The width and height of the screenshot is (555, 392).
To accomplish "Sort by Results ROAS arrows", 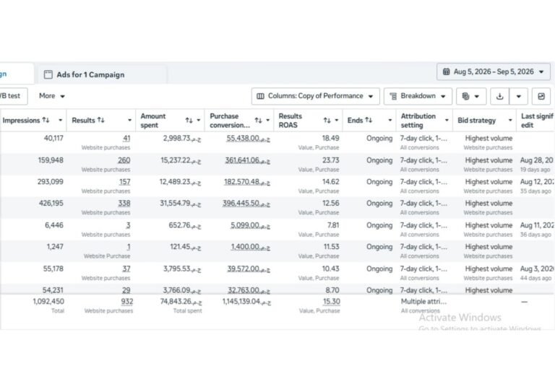I will pyautogui.click(x=327, y=121).
